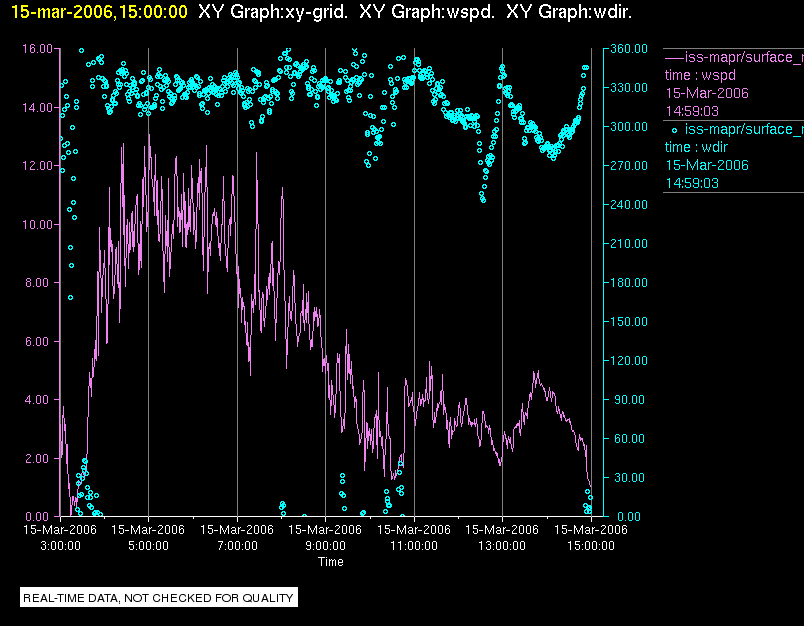Click the 13:00:00 time axis label

502,546
